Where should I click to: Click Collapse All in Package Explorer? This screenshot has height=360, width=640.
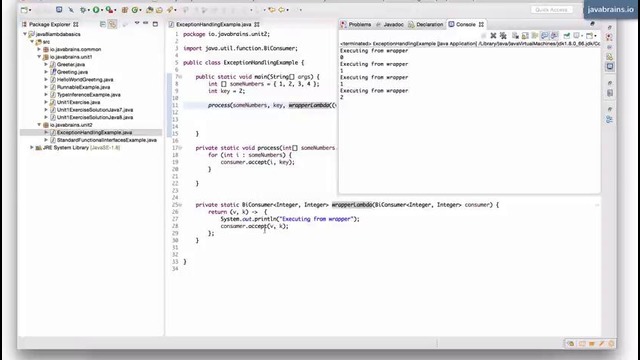pos(103,24)
